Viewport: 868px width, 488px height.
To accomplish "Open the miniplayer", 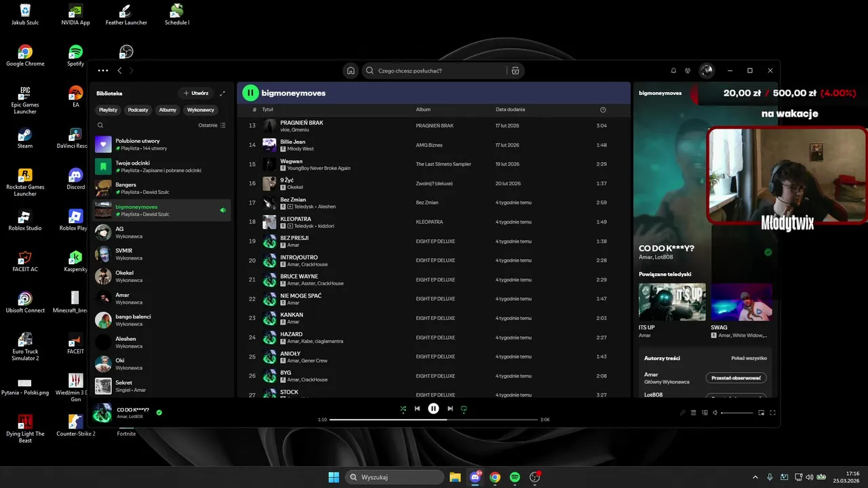I will (x=761, y=413).
